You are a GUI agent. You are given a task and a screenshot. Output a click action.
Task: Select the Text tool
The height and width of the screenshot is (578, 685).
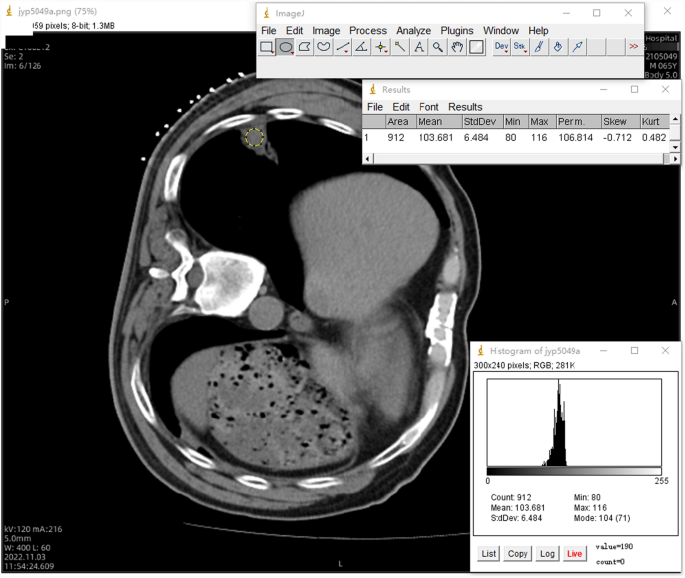coord(419,47)
